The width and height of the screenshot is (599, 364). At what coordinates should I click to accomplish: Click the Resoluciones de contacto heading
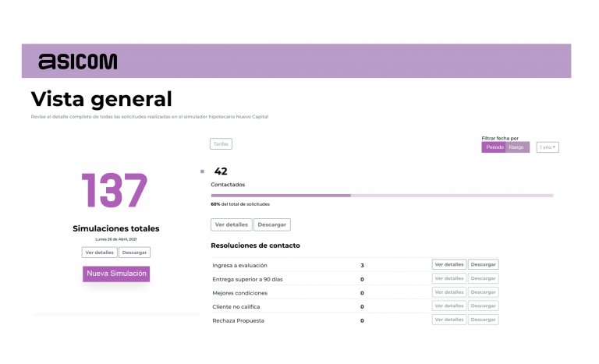[x=255, y=246]
